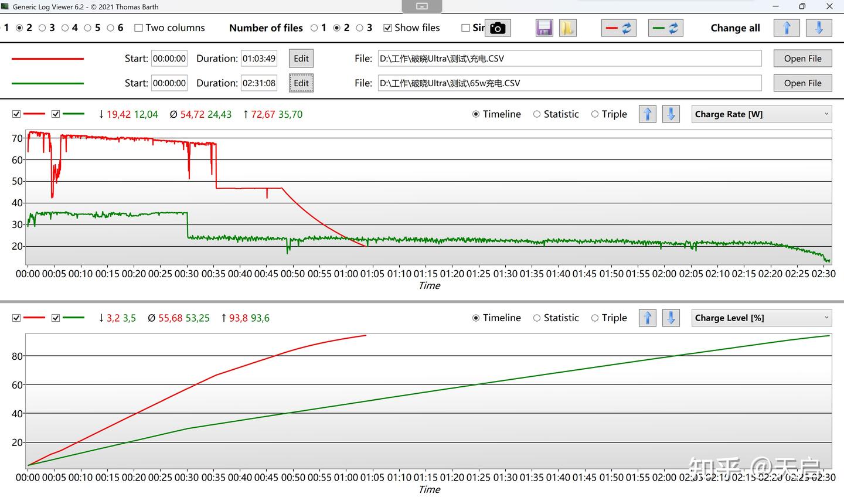
Task: Click file path field ending 65w充电.CSV
Action: point(570,83)
